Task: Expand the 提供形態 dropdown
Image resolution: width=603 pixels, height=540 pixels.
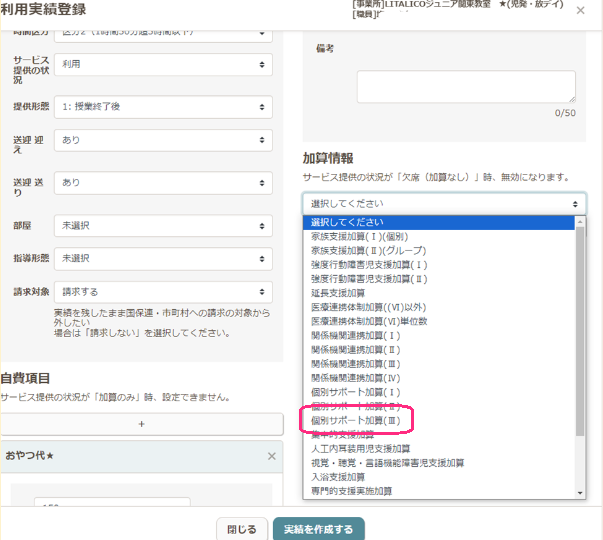Action: tap(162, 105)
